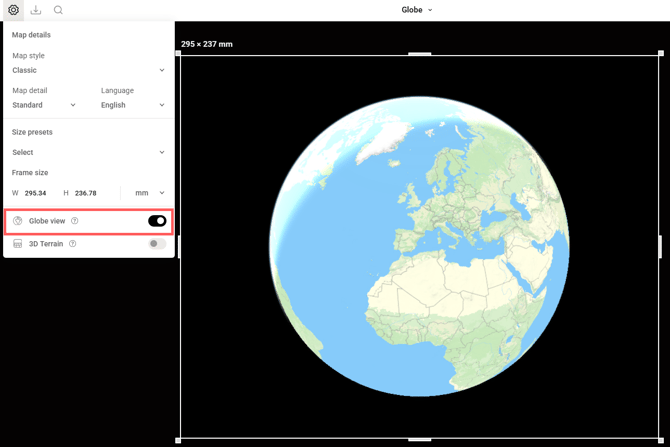
Task: Click the frame width value field
Action: click(x=36, y=193)
